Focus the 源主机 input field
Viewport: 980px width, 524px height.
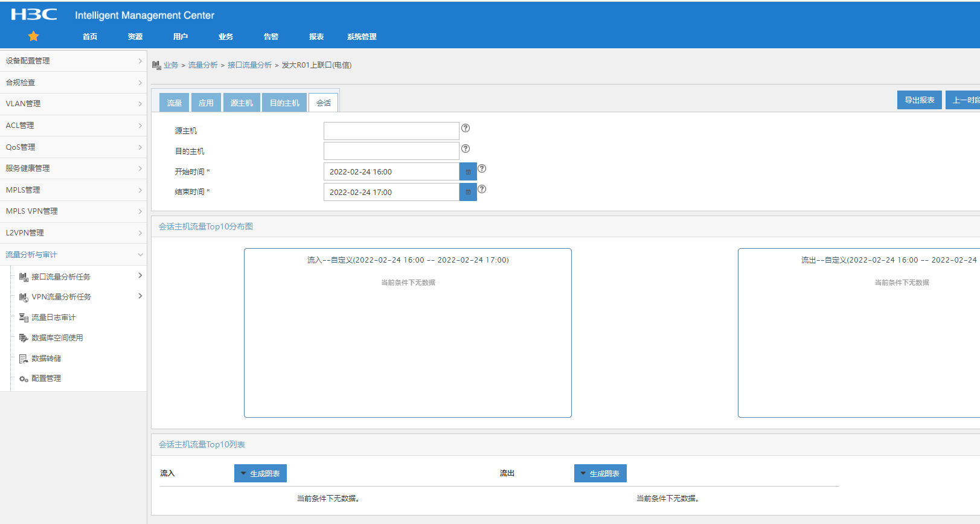[x=391, y=131]
